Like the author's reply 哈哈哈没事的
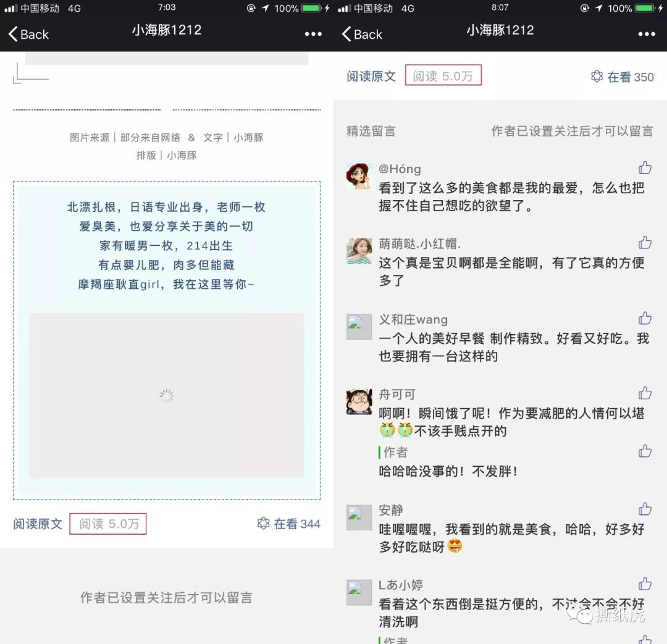 pyautogui.click(x=645, y=451)
